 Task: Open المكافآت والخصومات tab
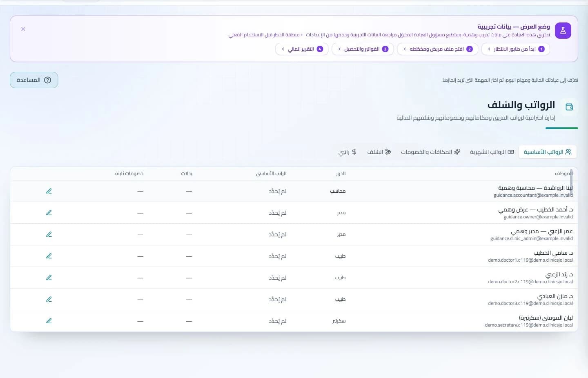click(430, 152)
